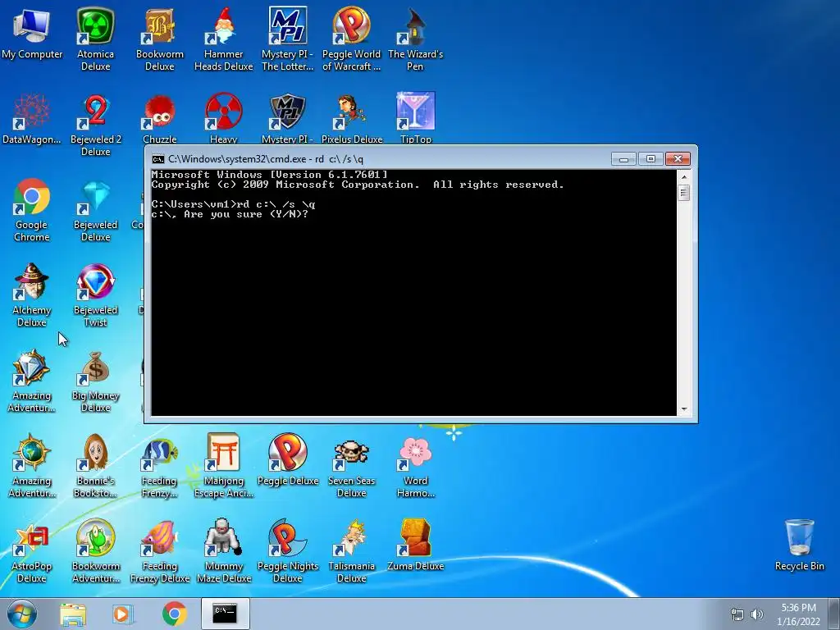840x630 pixels.
Task: Open Google Chrome desktop shortcut
Action: coord(32,210)
